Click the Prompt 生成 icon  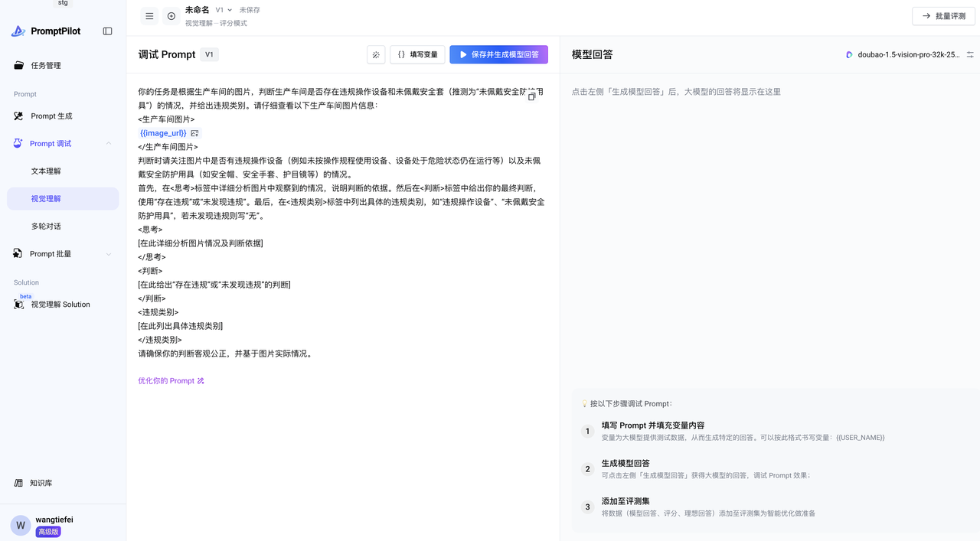click(18, 116)
